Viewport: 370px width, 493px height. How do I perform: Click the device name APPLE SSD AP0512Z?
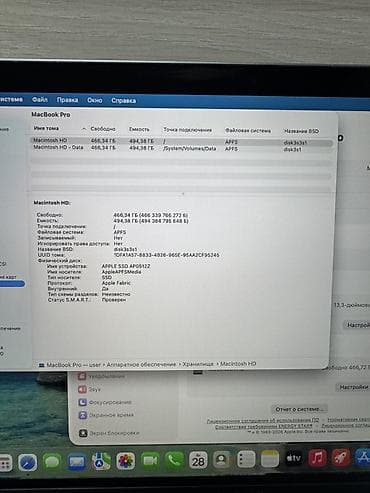(126, 266)
